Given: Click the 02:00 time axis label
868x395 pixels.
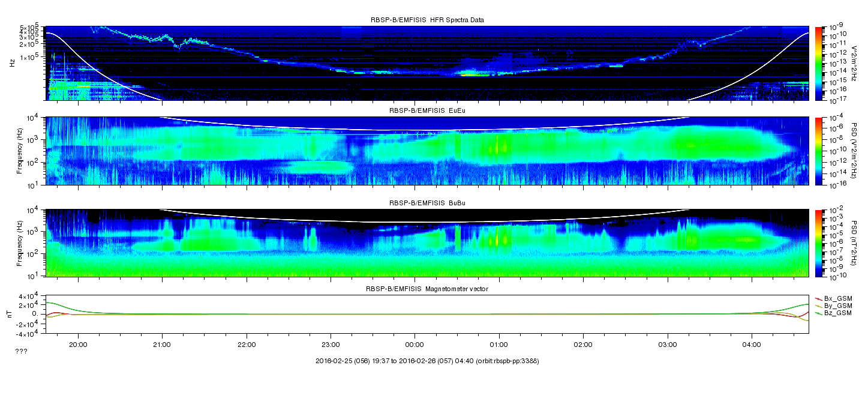Looking at the screenshot, I should [583, 345].
